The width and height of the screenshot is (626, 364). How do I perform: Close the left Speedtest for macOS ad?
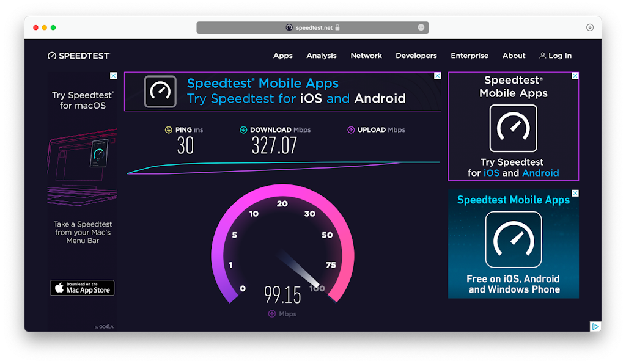click(x=113, y=76)
